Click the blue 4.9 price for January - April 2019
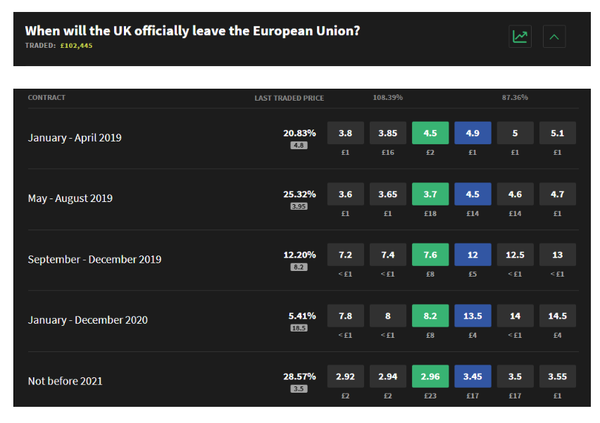The height and width of the screenshot is (423, 600). coord(473,132)
